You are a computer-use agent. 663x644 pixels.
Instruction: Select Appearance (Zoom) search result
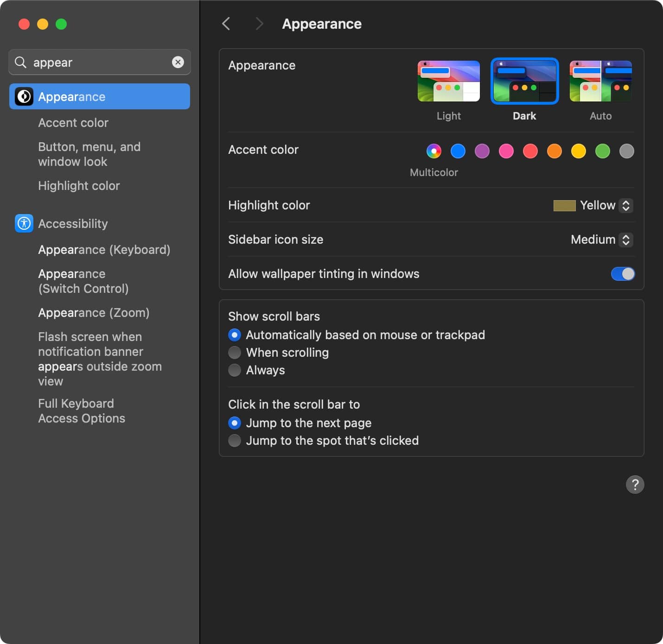point(94,313)
